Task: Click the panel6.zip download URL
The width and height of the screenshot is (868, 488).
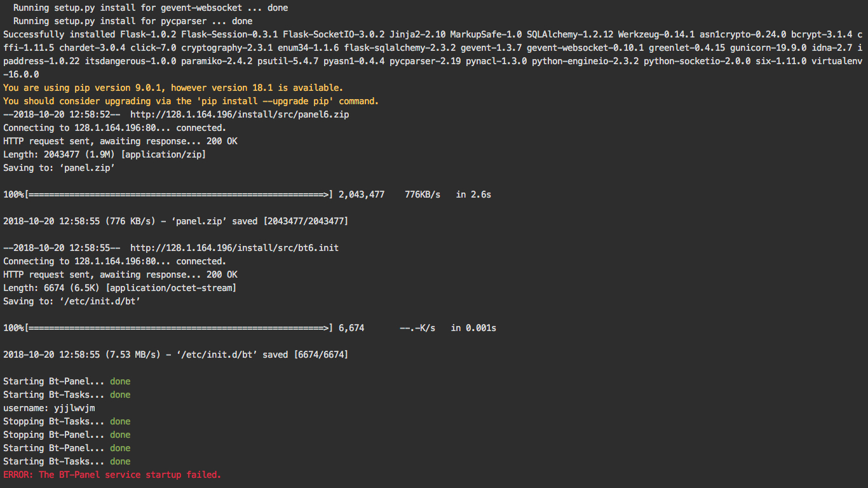Action: tap(240, 114)
